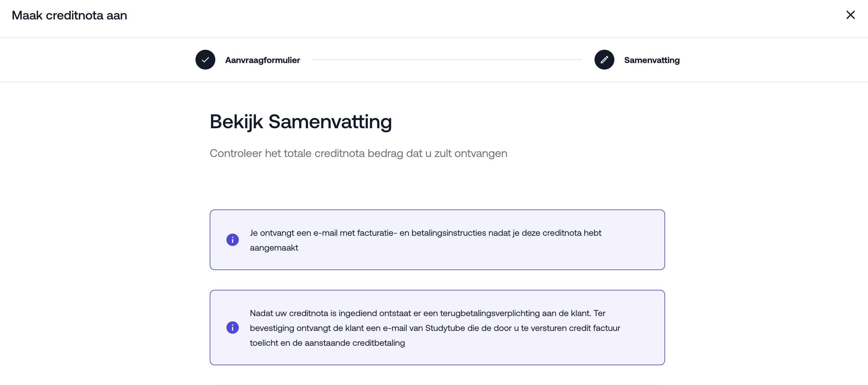Click the line toelicht en de aanstaande creditbetaling
Viewport: 868px width, 385px height.
[x=327, y=343]
